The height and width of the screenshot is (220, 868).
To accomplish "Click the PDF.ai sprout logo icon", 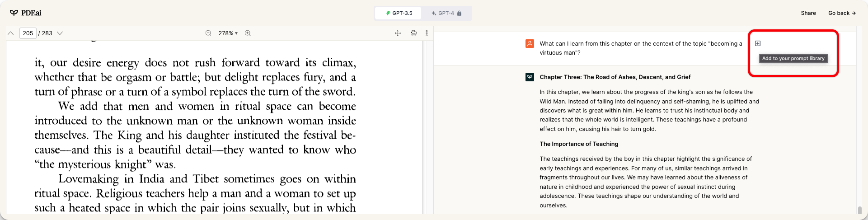I will pyautogui.click(x=14, y=13).
